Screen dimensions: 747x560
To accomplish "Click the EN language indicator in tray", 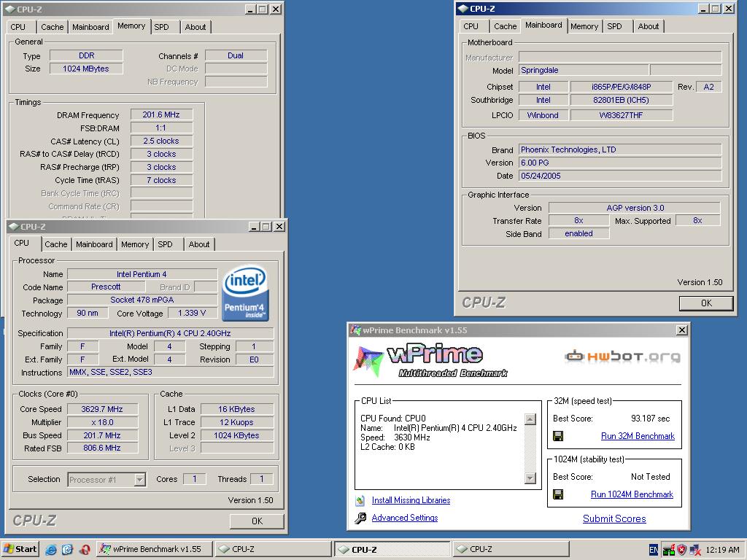I will tap(654, 550).
